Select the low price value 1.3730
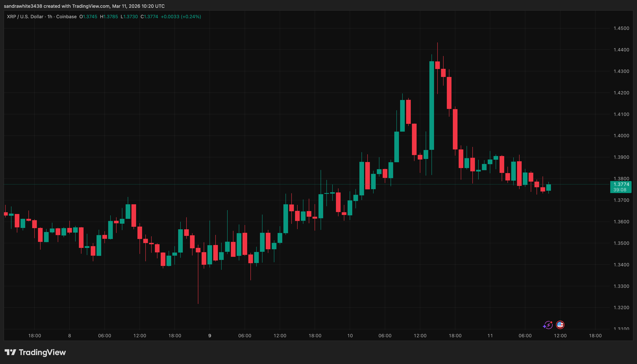 (129, 16)
